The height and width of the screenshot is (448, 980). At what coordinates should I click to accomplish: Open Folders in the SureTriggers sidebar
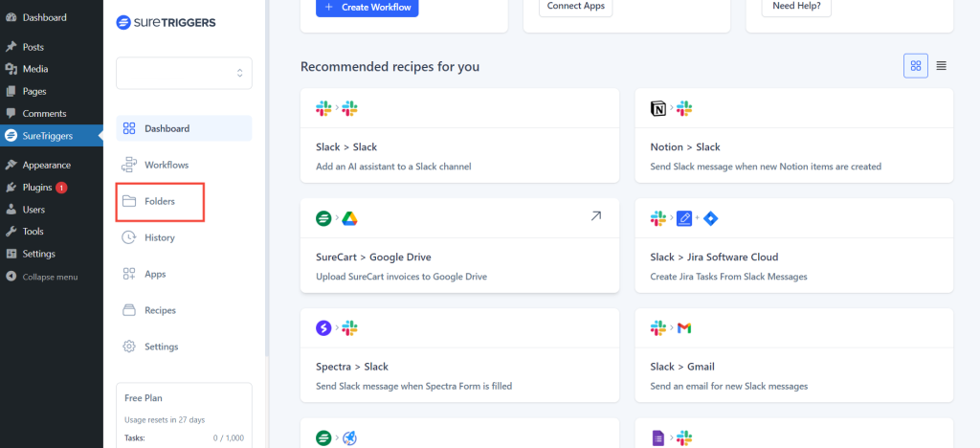click(160, 201)
